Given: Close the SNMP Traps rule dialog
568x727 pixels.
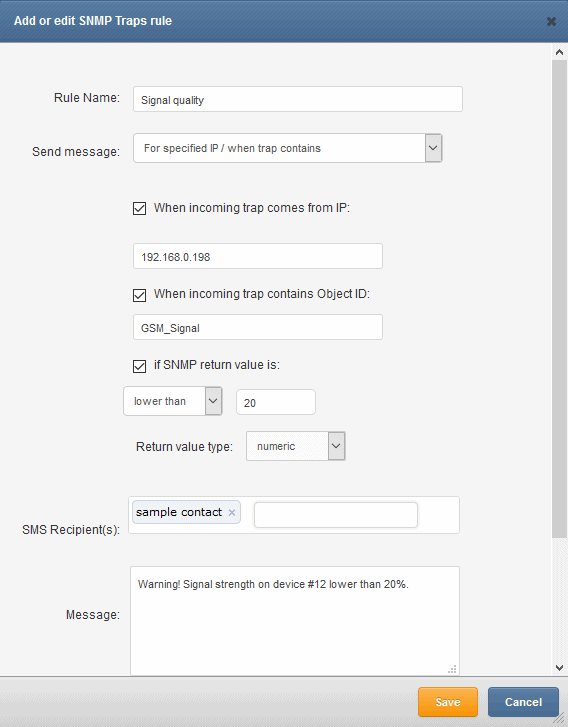Looking at the screenshot, I should [x=551, y=21].
